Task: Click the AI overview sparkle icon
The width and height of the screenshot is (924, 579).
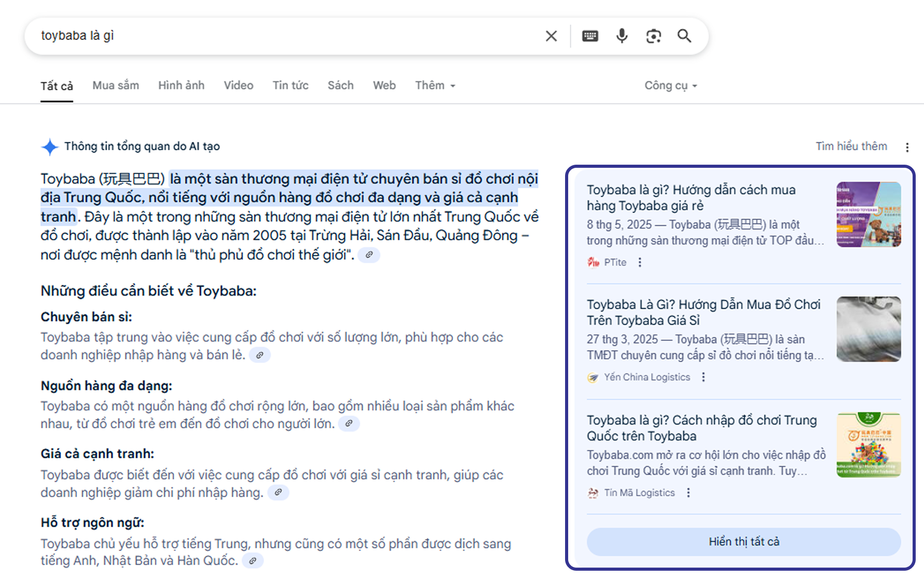Action: click(x=50, y=147)
